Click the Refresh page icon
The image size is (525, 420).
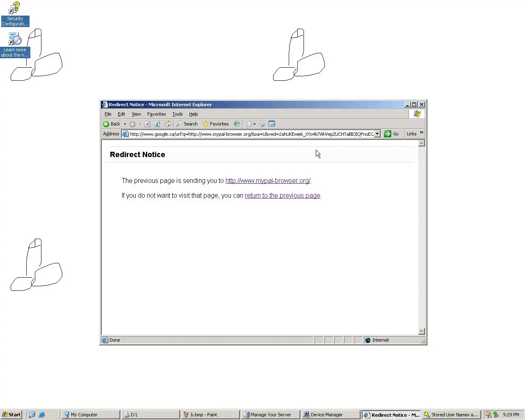(x=157, y=124)
